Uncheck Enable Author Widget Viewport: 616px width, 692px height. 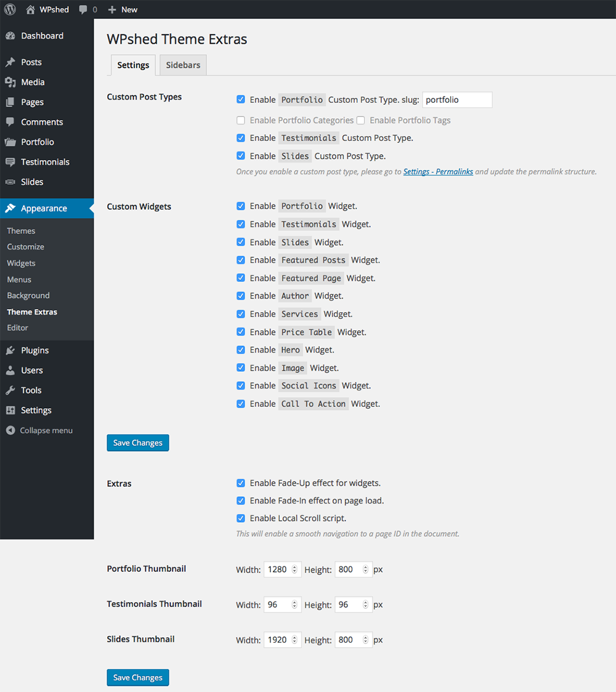[241, 296]
